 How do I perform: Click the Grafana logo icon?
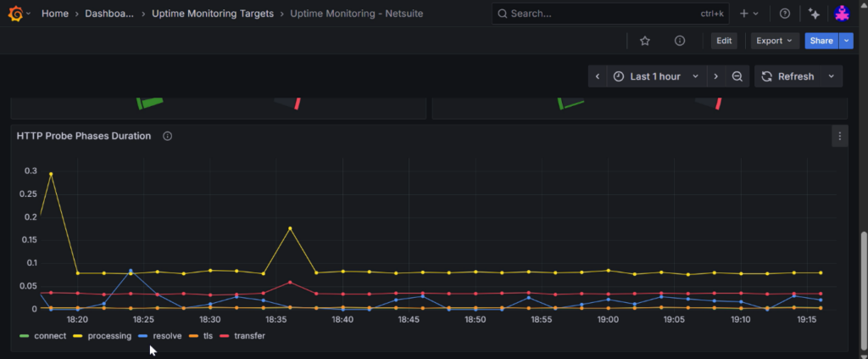[16, 14]
